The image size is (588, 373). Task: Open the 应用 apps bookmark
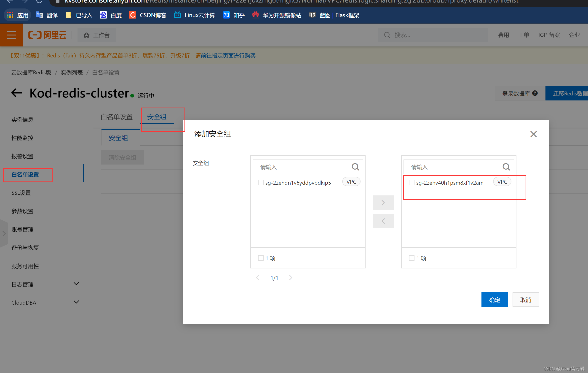tap(18, 15)
